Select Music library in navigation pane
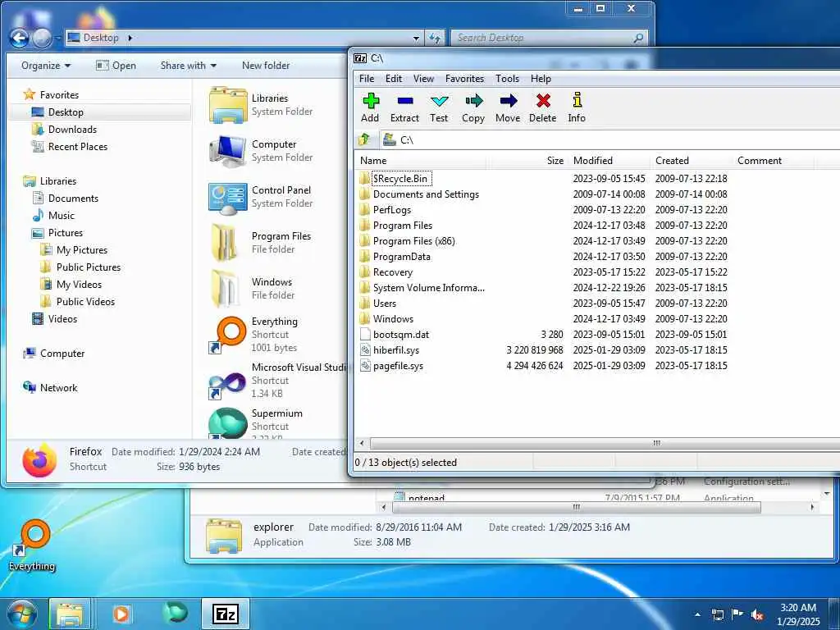The width and height of the screenshot is (840, 630). coord(61,216)
